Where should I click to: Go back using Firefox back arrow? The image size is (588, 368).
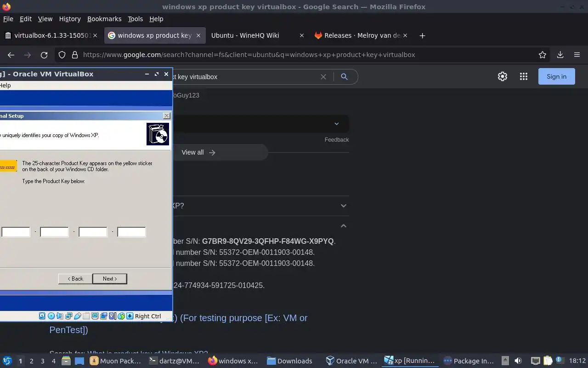[x=11, y=55]
